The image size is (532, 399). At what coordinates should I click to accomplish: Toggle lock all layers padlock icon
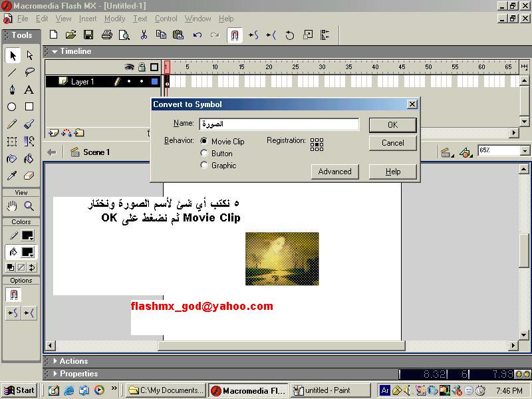(x=142, y=67)
